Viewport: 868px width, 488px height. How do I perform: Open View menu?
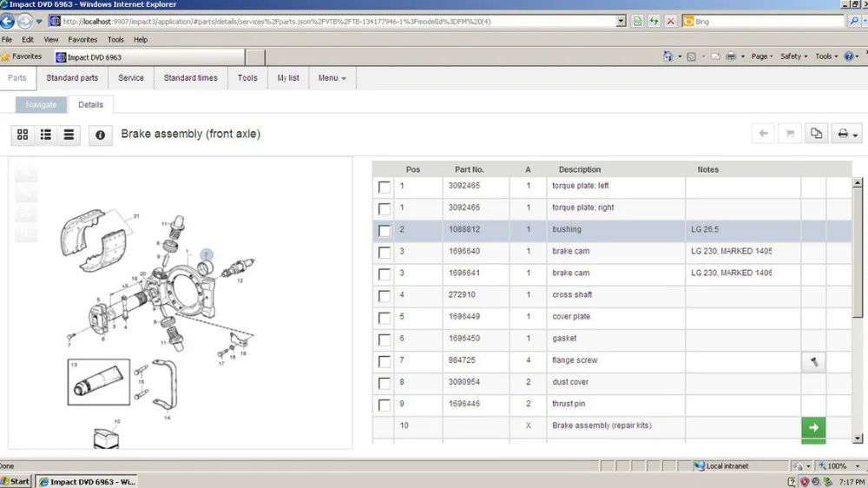click(51, 40)
